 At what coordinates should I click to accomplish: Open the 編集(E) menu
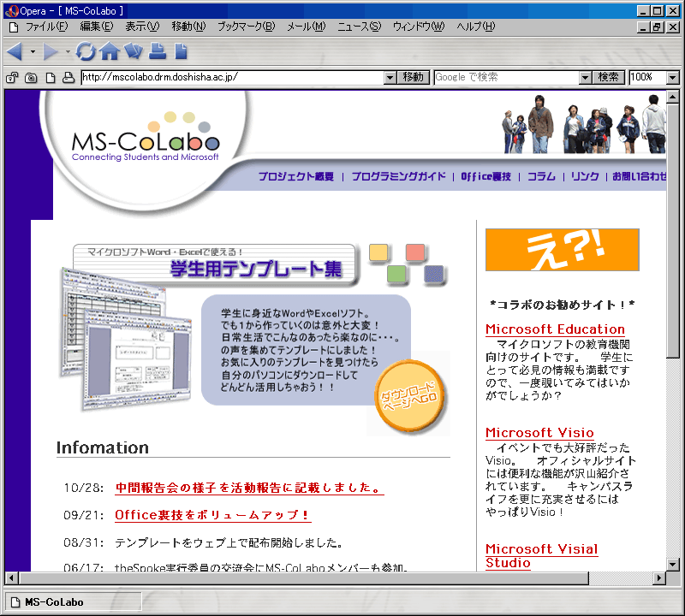pos(97,27)
